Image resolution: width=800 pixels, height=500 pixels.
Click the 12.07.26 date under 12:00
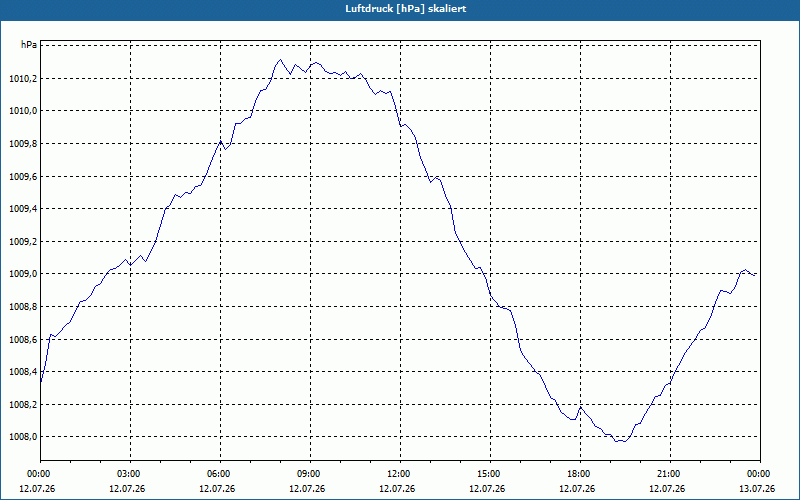397,489
